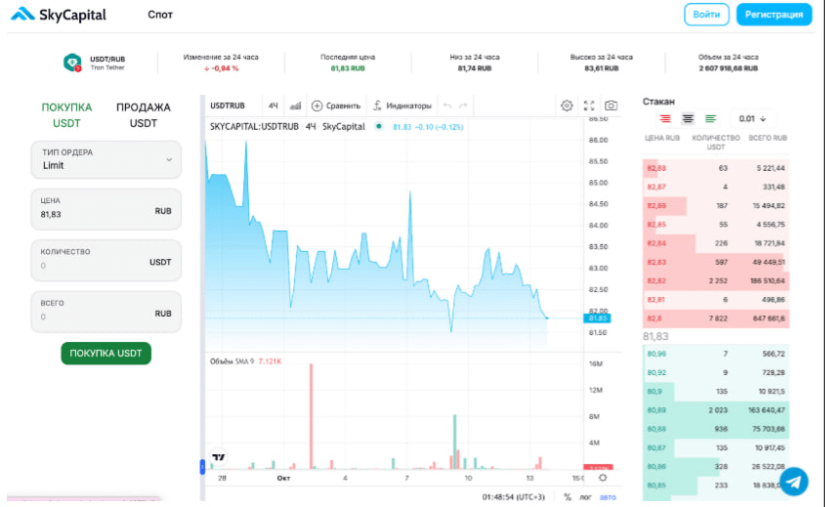This screenshot has height=507, width=825.
Task: Click the blue chart pane resize handle
Action: [202, 467]
